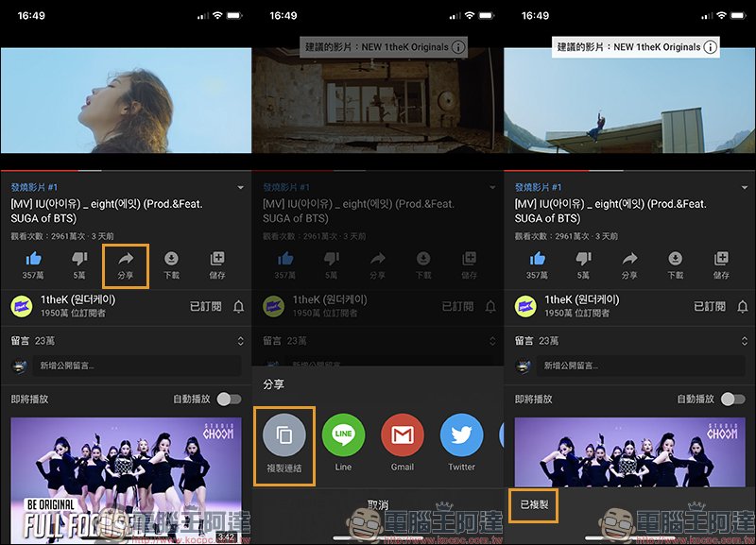
Task: Tap the 儲存 save icon in right screen
Action: pos(721,259)
